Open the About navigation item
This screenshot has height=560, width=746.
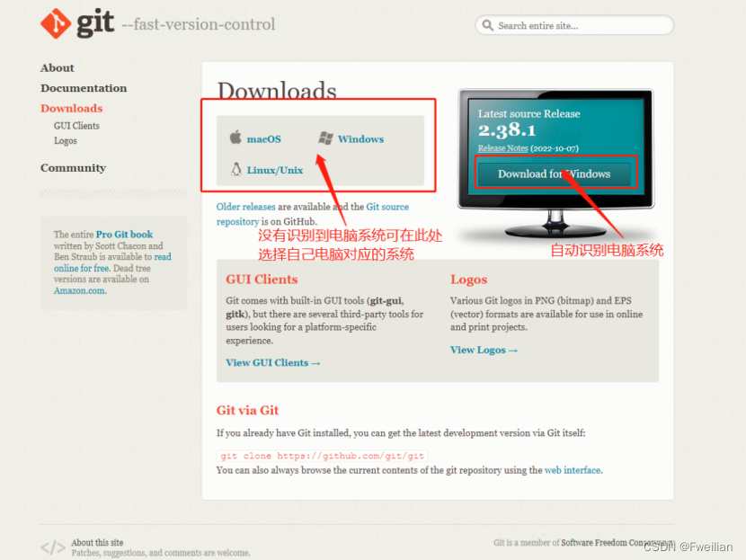click(58, 68)
